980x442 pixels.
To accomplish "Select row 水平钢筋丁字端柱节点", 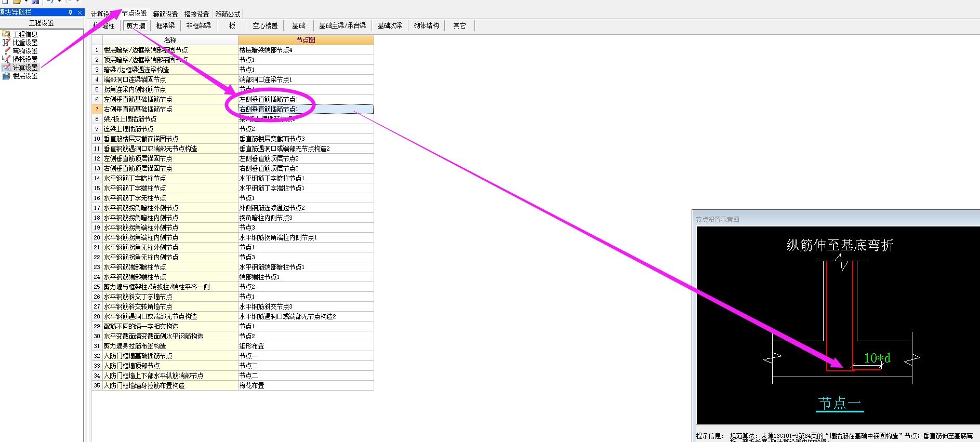I will [x=170, y=188].
